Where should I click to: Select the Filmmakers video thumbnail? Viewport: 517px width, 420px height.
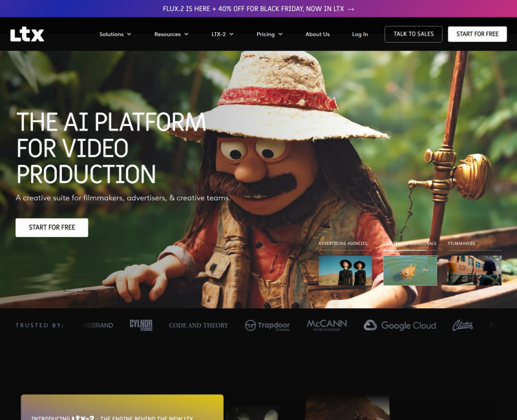click(x=475, y=271)
